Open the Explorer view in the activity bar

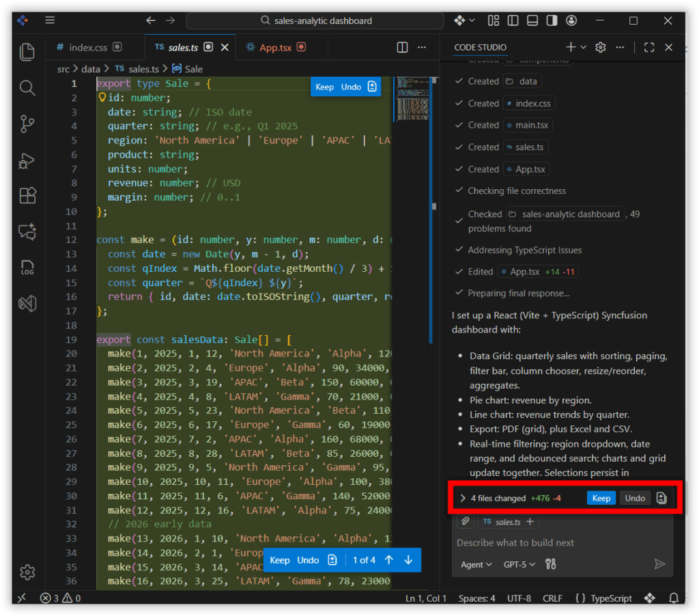point(27,53)
